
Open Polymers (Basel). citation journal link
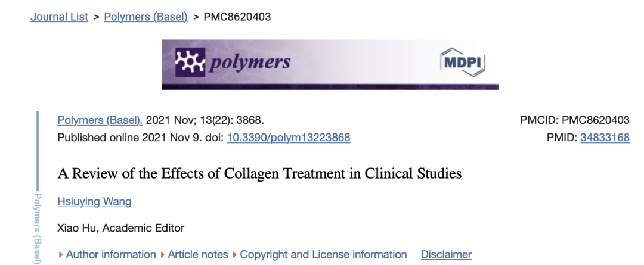[100, 120]
